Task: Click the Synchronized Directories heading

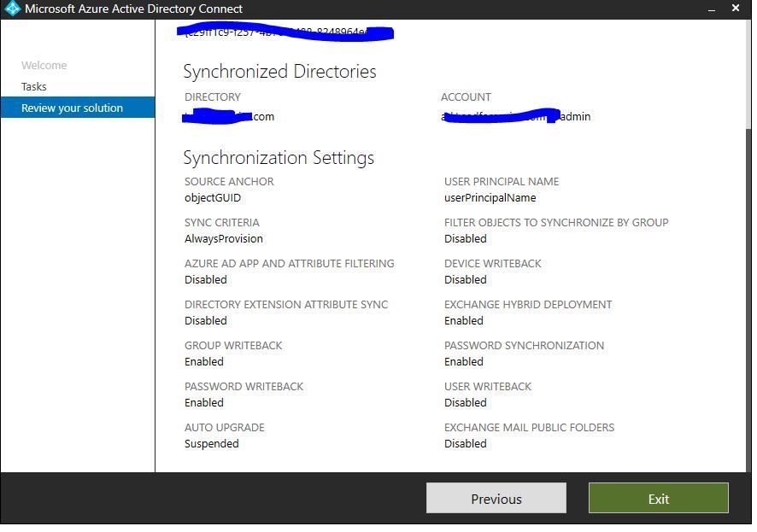Action: (279, 72)
